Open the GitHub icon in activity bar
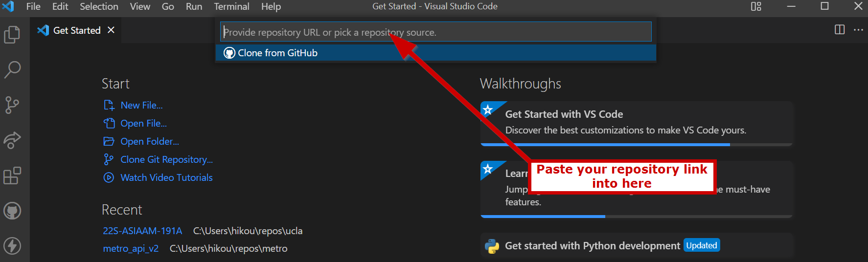 12,211
